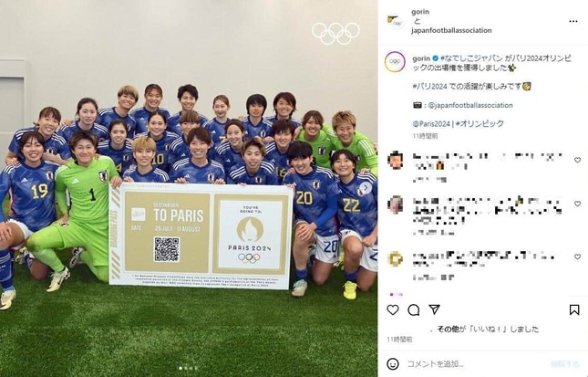The image size is (588, 377).
Task: Visit @japanfootballassociation mention in caption
Action: [x=470, y=105]
